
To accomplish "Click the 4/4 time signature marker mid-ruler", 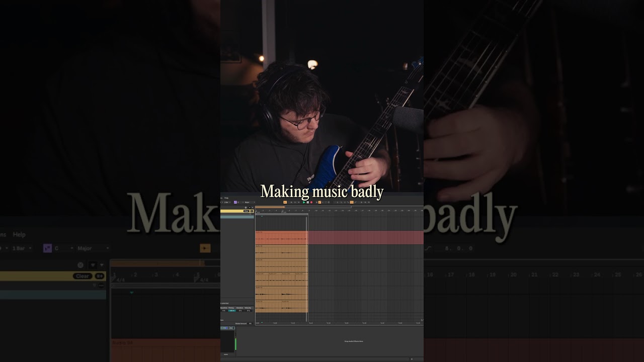I will click(x=283, y=212).
